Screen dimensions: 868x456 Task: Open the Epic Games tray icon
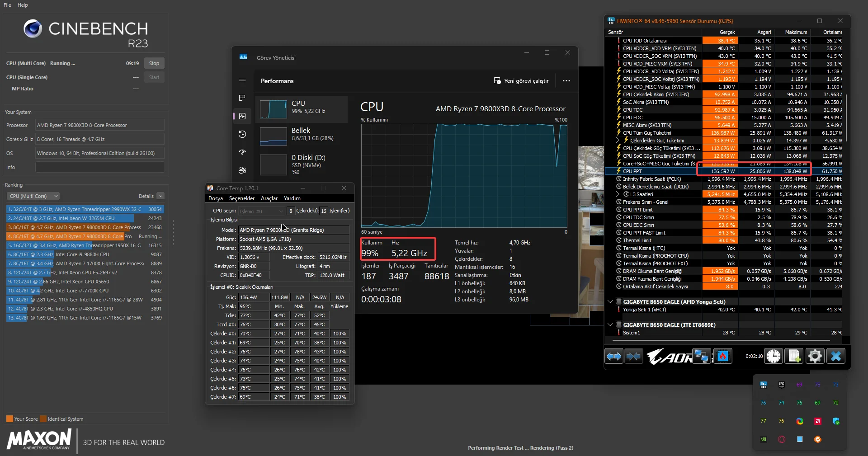coord(782,385)
